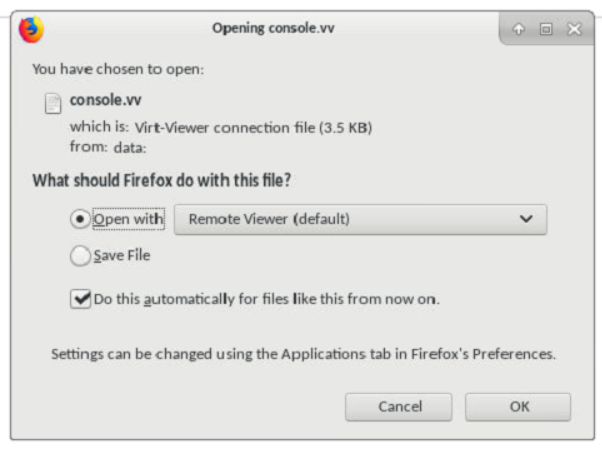Click the "Virt-Viewer connection file (3.5 KB)" text
Viewport: 602px width, 449px height.
[253, 128]
